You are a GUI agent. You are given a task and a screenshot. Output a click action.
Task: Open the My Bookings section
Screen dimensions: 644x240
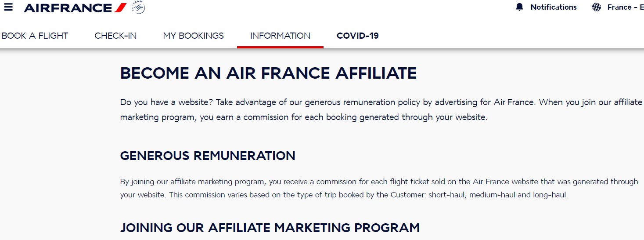(x=193, y=36)
